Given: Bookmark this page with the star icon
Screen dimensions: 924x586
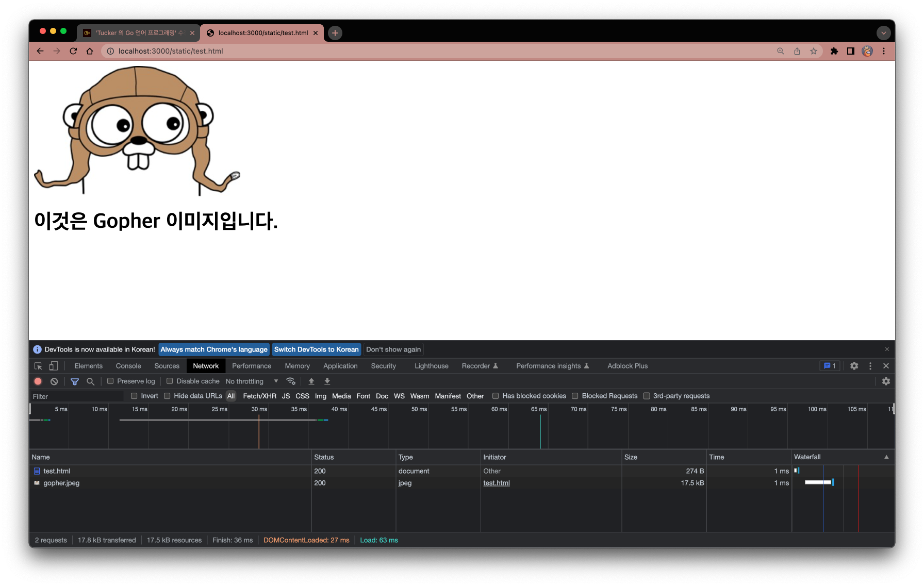Looking at the screenshot, I should click(814, 51).
